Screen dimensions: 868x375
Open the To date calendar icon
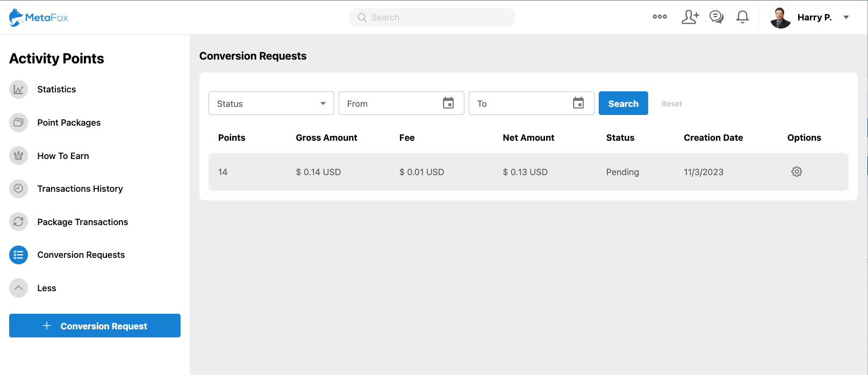[x=578, y=103]
